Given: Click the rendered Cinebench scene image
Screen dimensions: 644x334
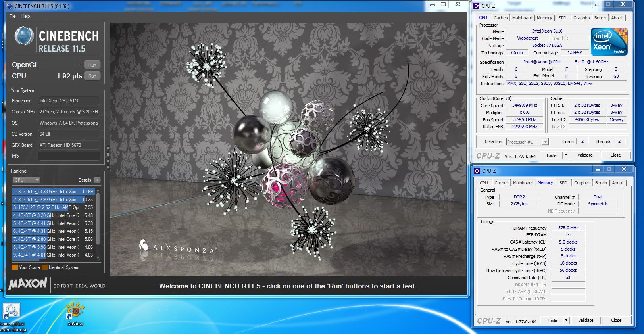Looking at the screenshot, I should coord(288,149).
